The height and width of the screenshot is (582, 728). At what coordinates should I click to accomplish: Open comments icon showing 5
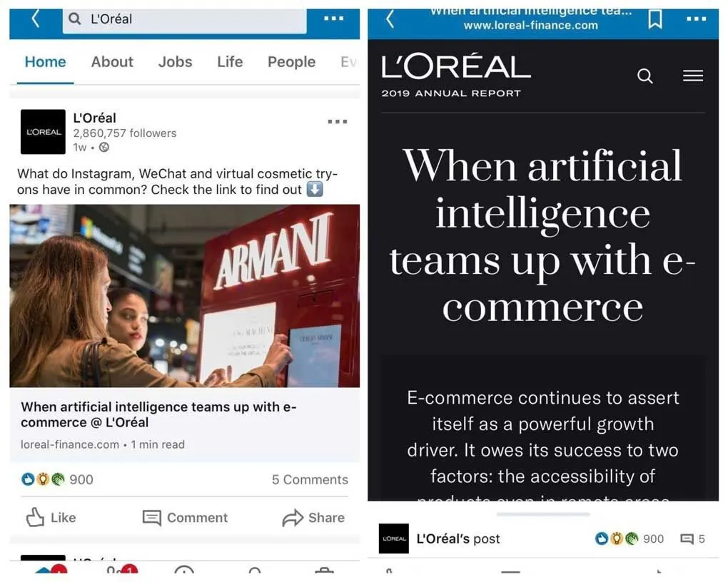click(692, 538)
